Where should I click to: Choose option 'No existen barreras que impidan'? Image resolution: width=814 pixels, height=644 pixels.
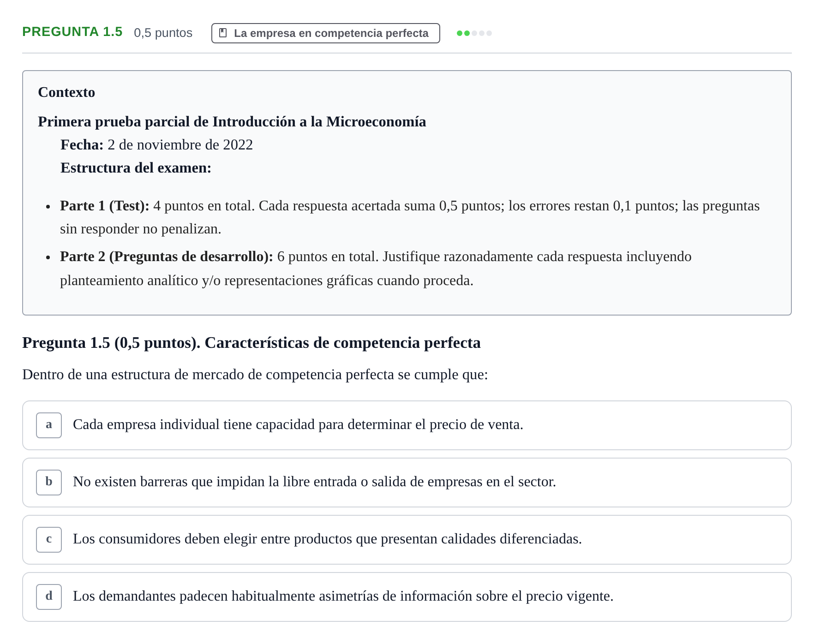407,483
